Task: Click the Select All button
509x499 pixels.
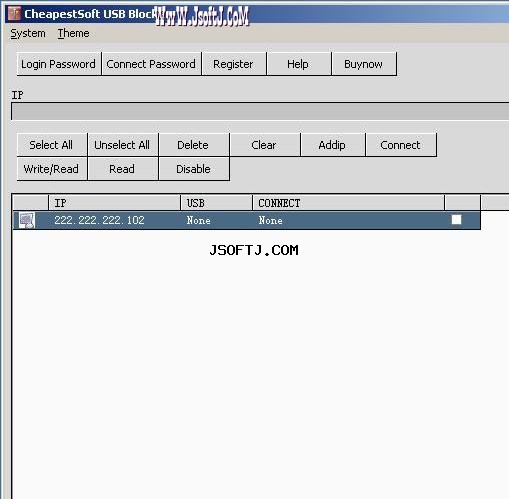Action: (x=52, y=145)
